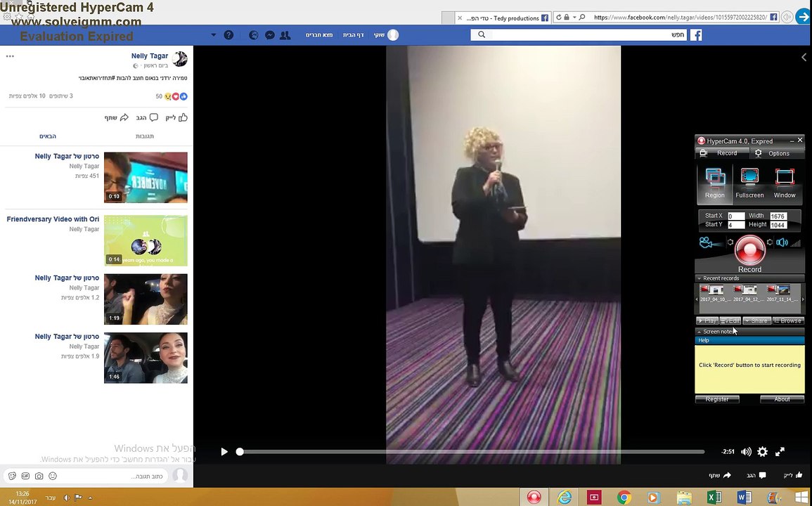Screen dimensions: 812x506
Task: Switch to HyperCam Options tab
Action: pyautogui.click(x=777, y=153)
